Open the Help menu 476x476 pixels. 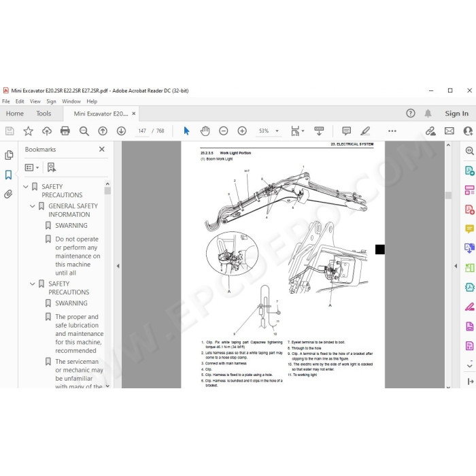pos(92,101)
